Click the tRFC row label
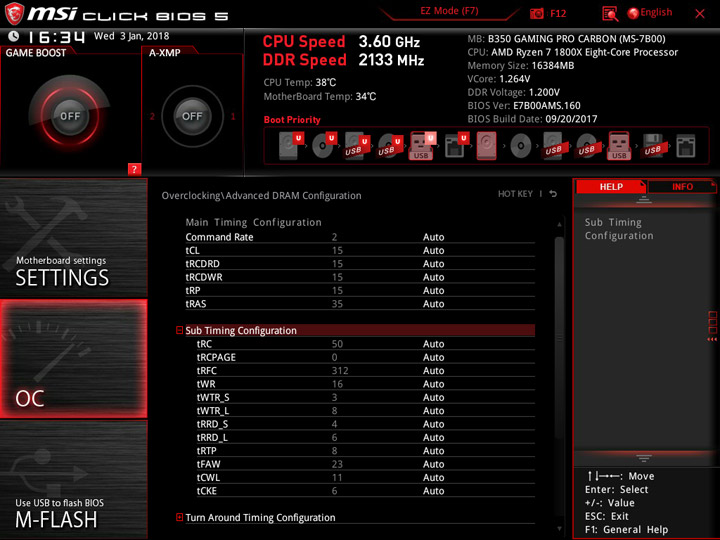The image size is (720, 540). click(x=207, y=370)
